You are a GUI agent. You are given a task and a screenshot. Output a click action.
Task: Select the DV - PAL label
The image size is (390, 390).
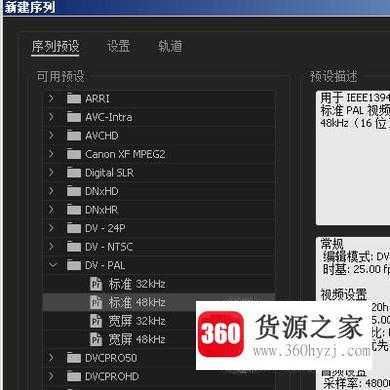click(105, 265)
